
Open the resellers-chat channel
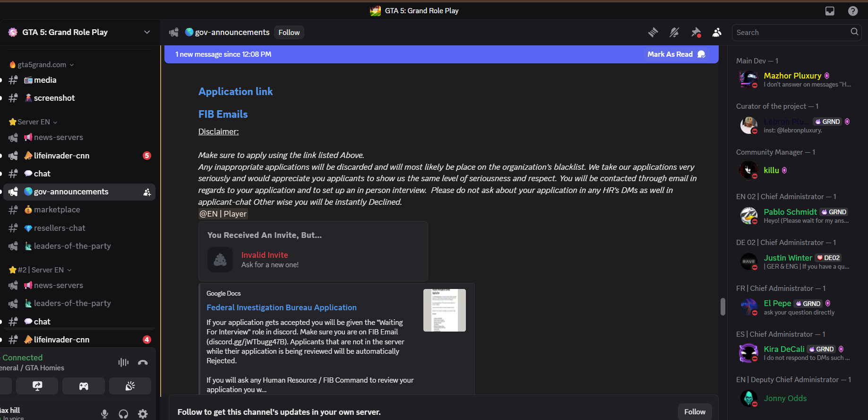79,228
